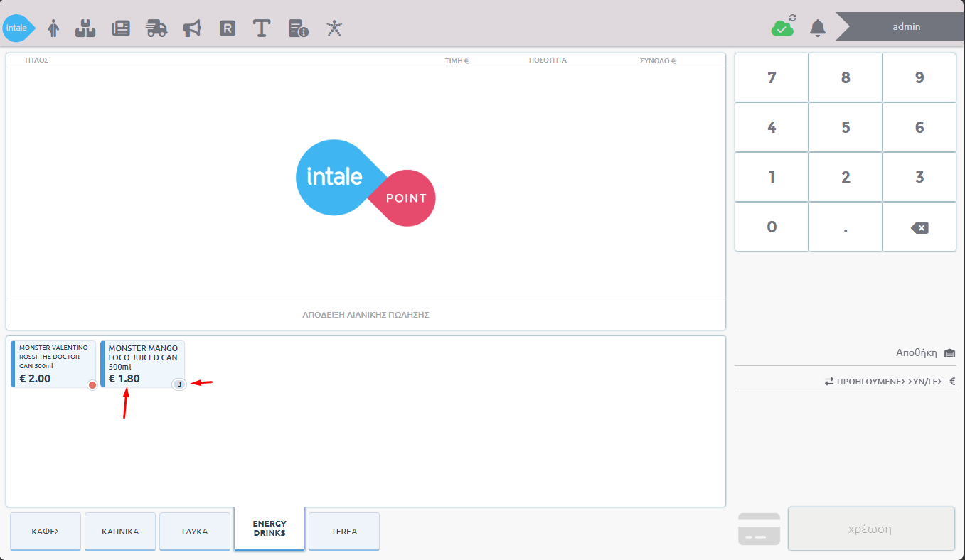This screenshot has height=560, width=965.
Task: Tap keypad digit 2
Action: tap(846, 177)
